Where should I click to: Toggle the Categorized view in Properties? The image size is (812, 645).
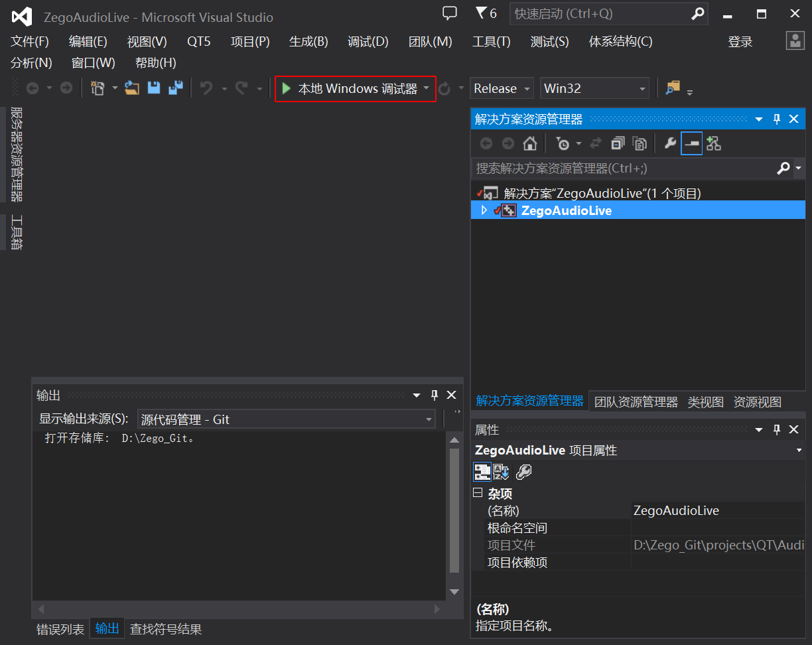482,472
